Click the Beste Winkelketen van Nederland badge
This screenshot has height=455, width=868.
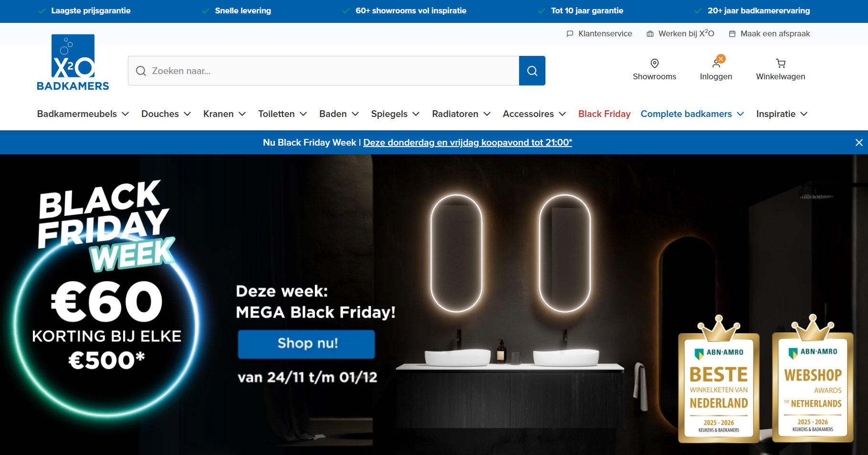point(719,379)
